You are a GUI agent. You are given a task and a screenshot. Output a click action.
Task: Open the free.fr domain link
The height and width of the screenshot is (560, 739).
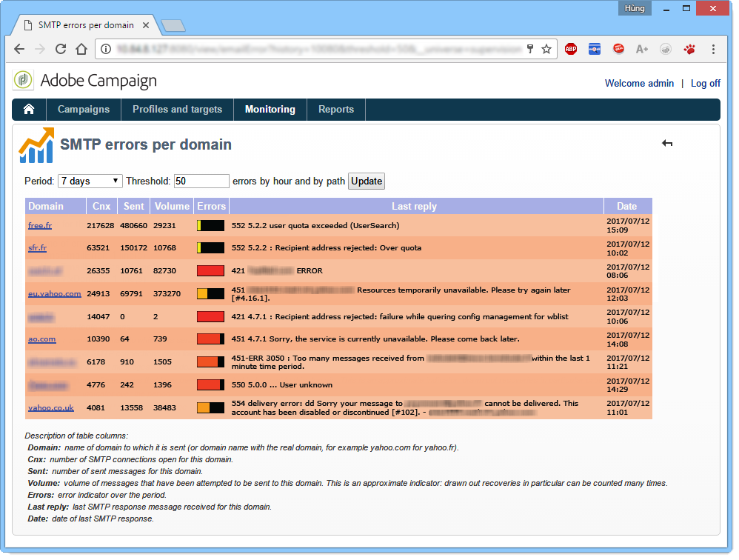(x=40, y=225)
